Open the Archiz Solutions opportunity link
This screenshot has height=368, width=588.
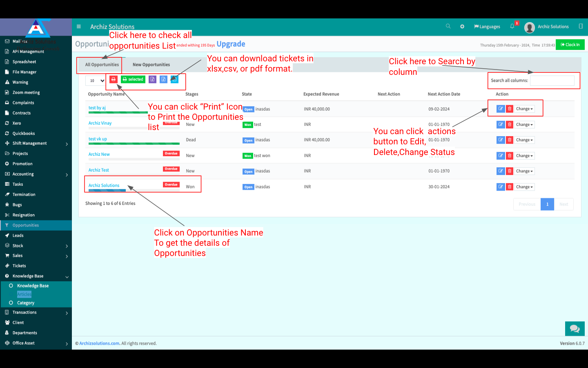(x=104, y=186)
